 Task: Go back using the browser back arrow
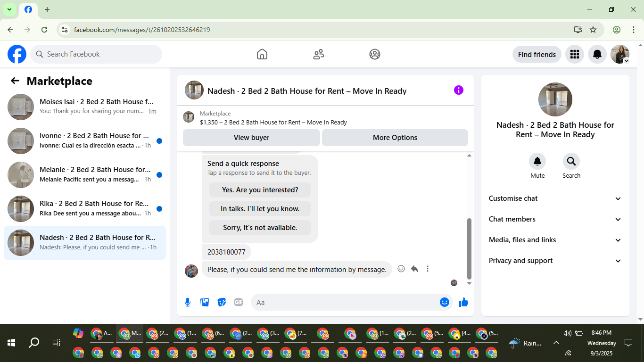pyautogui.click(x=10, y=30)
